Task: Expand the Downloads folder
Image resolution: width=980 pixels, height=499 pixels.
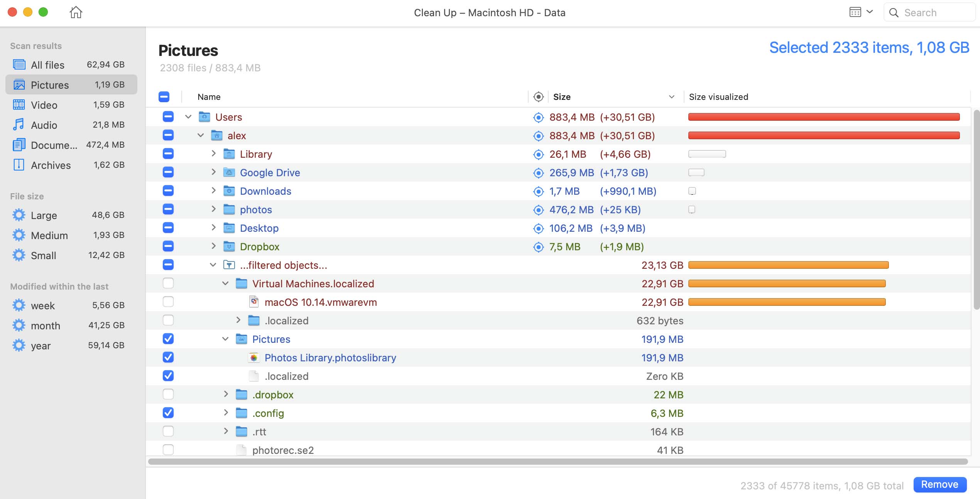Action: (214, 191)
